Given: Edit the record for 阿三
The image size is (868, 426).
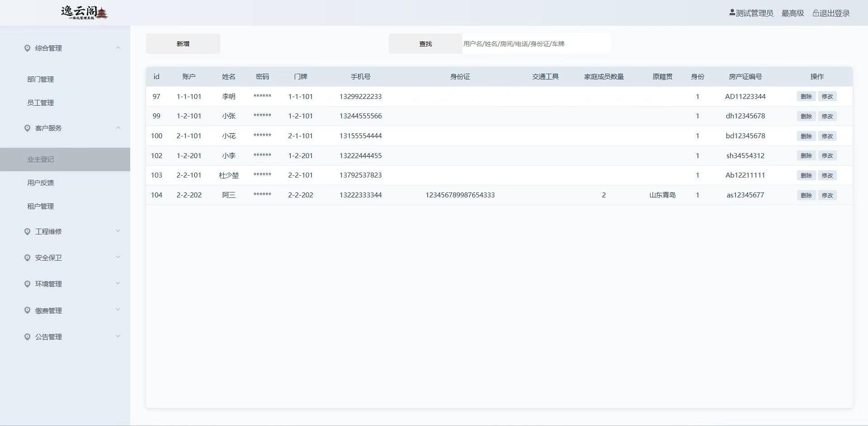Looking at the screenshot, I should [827, 196].
